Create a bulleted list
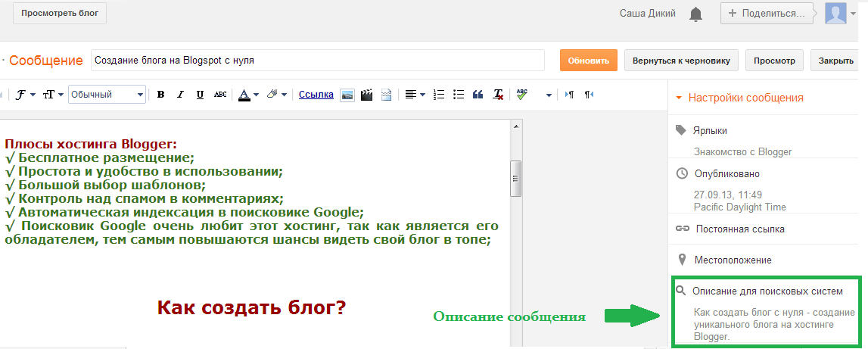 [459, 95]
